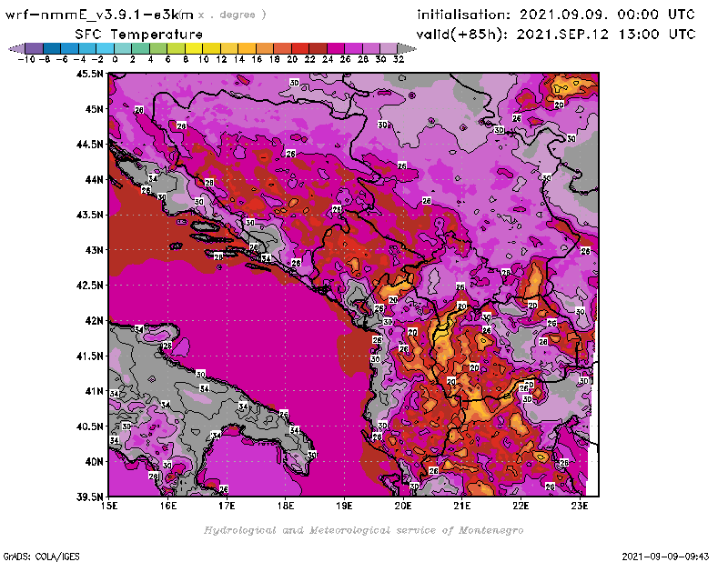Click the legend swatch between -10 and -8

[x=35, y=48]
